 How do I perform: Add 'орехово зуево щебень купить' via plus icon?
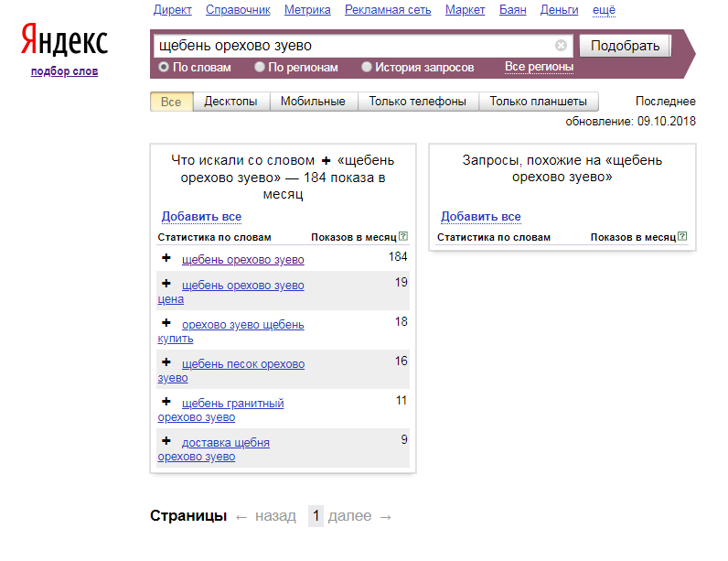tap(166, 323)
